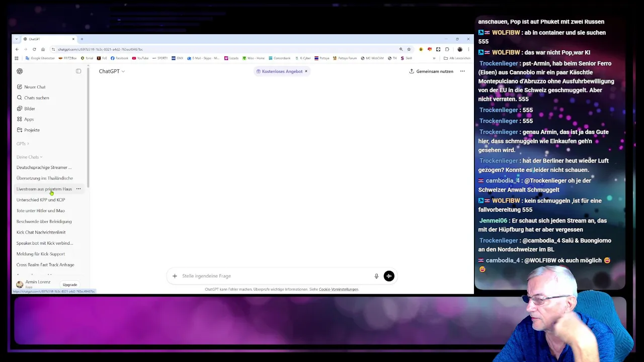This screenshot has height=362, width=644.
Task: Open Chats suchen search
Action: point(33,98)
